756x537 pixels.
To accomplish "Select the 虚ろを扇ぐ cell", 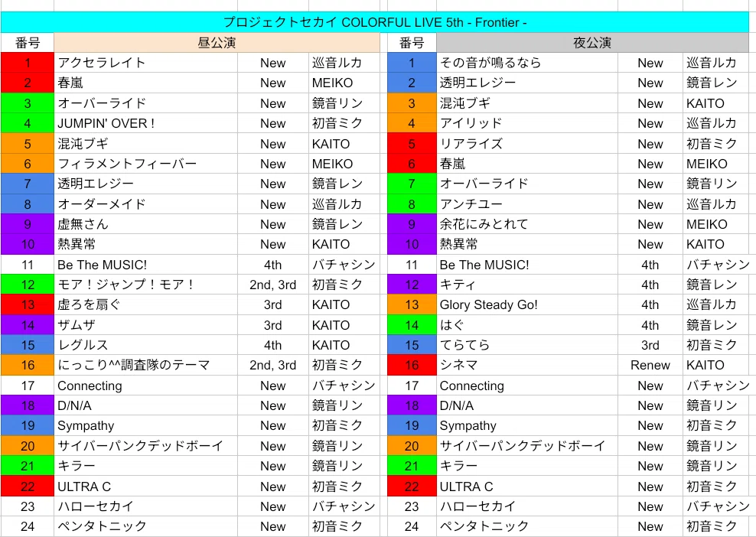I will (x=145, y=304).
